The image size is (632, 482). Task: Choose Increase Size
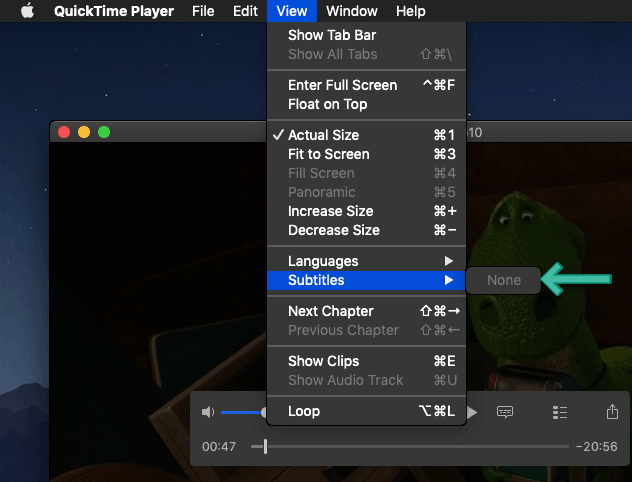point(366,211)
